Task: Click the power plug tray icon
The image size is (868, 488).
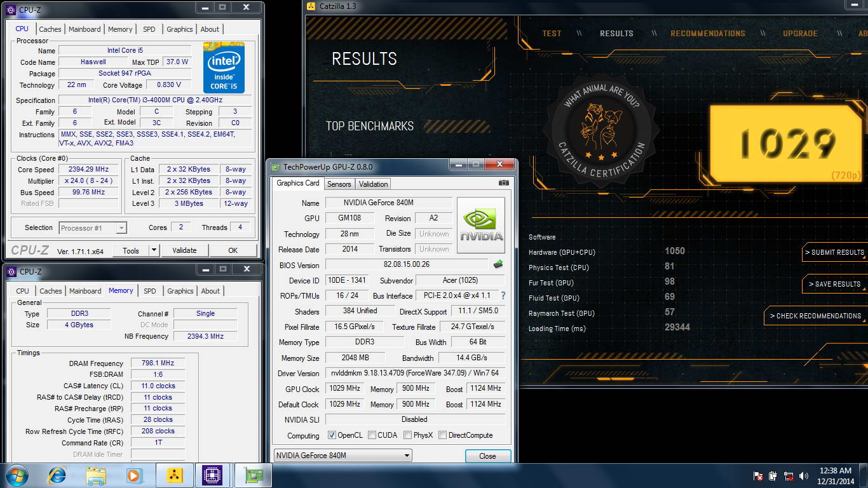Action: pyautogui.click(x=773, y=476)
